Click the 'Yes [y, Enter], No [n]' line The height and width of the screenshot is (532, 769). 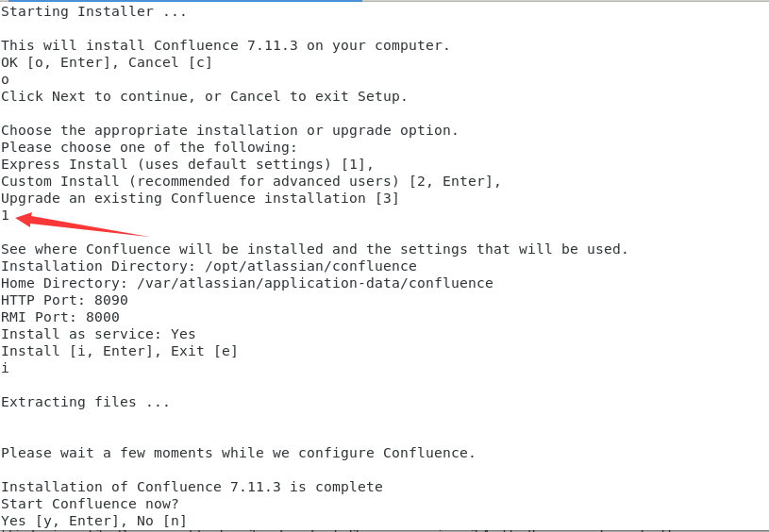[x=93, y=521]
